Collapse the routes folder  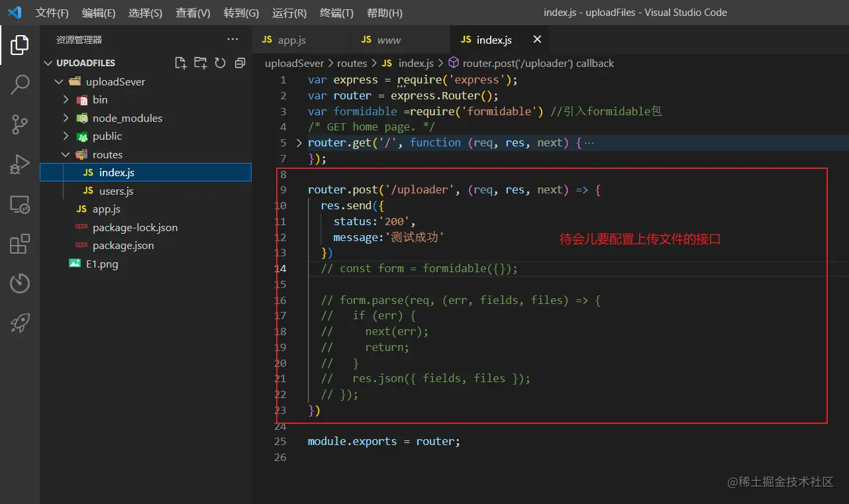click(66, 154)
